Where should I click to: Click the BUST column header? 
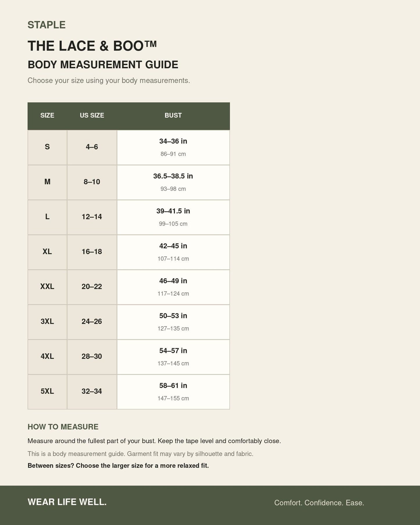click(173, 115)
